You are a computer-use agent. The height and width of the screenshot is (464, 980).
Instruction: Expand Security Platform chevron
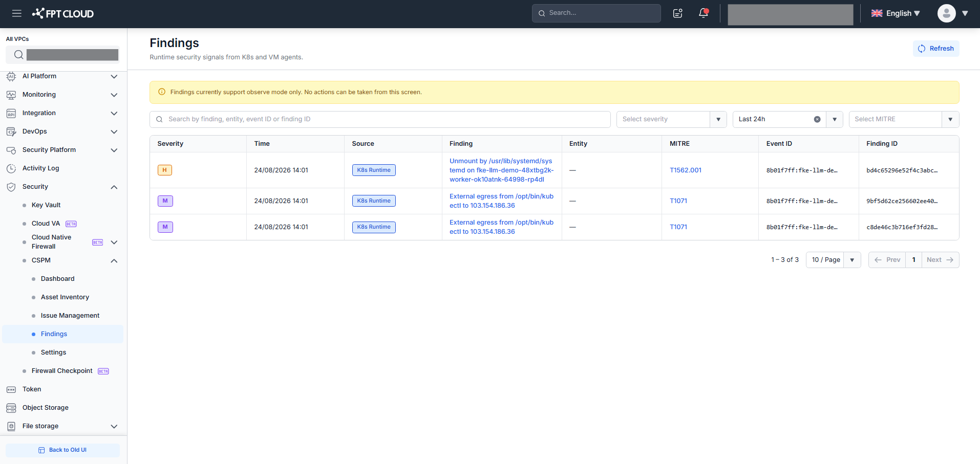tap(114, 150)
